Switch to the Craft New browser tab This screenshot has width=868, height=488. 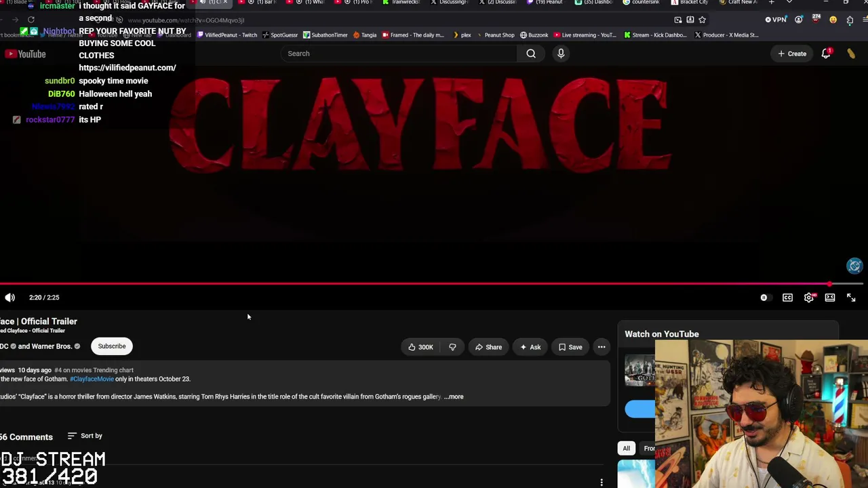738,3
